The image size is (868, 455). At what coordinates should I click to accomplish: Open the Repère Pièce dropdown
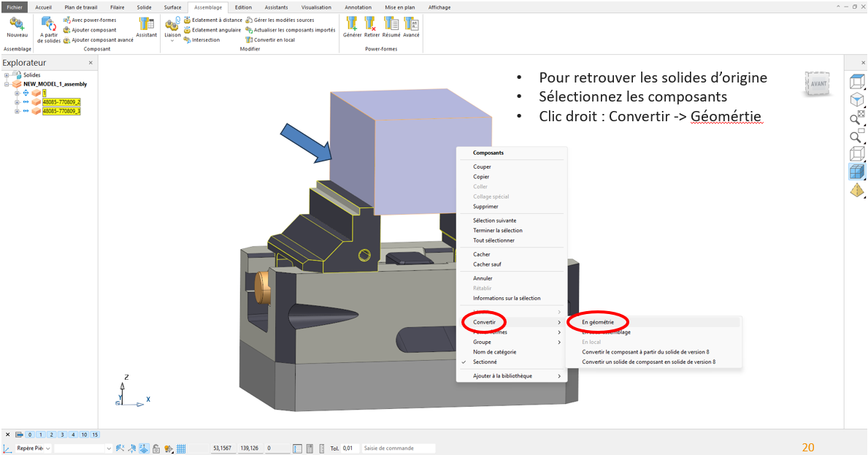(x=48, y=448)
